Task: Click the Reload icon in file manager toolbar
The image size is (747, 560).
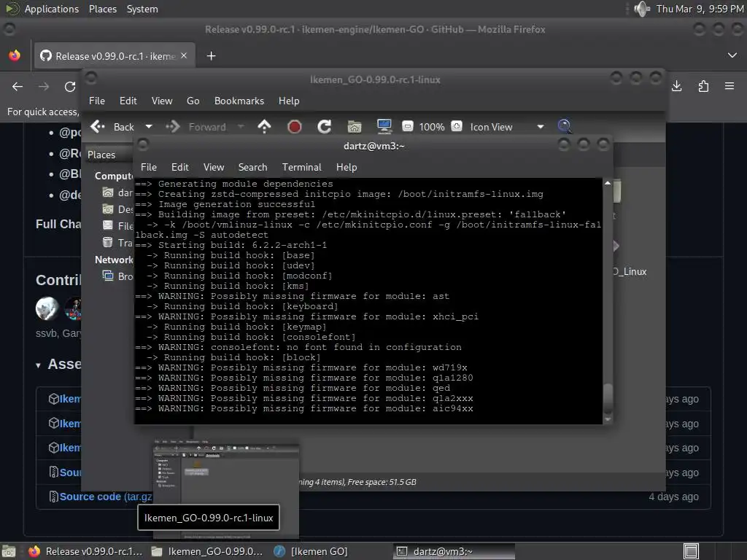Action: tap(325, 127)
